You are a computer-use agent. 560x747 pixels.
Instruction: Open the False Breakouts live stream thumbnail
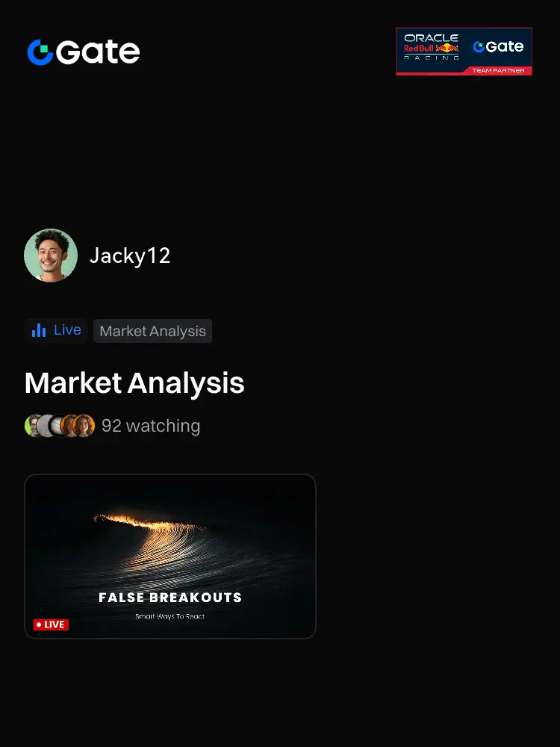170,557
